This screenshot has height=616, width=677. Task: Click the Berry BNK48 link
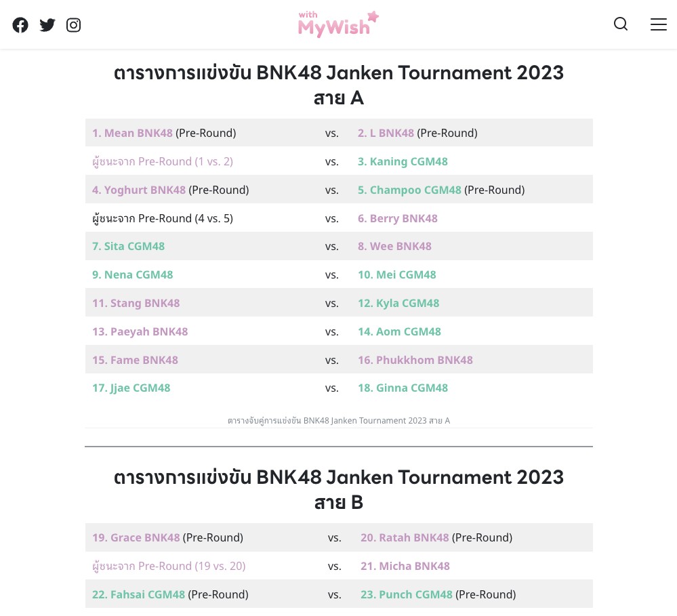pos(398,218)
